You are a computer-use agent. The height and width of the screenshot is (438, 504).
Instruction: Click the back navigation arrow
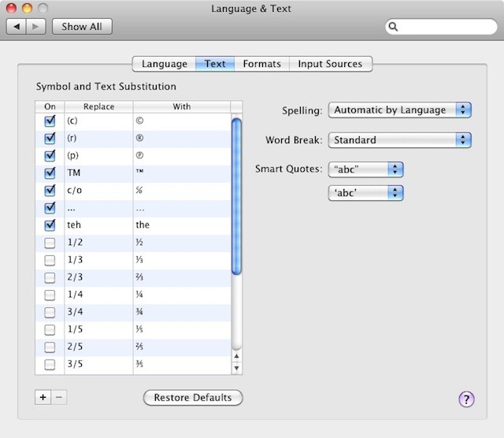18,27
